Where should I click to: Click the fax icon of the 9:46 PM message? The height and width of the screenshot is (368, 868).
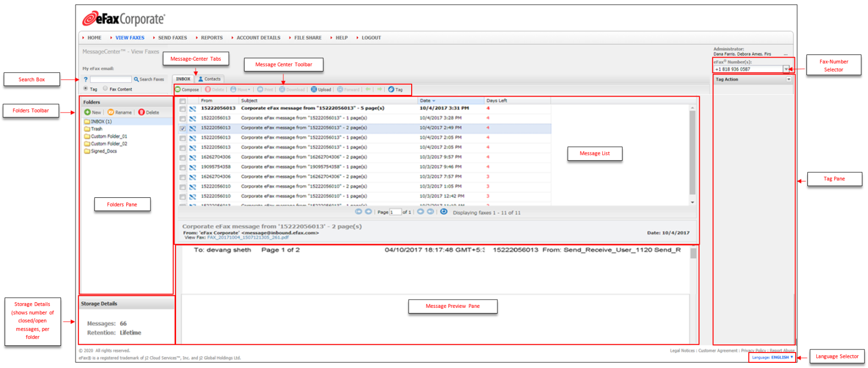(x=192, y=167)
